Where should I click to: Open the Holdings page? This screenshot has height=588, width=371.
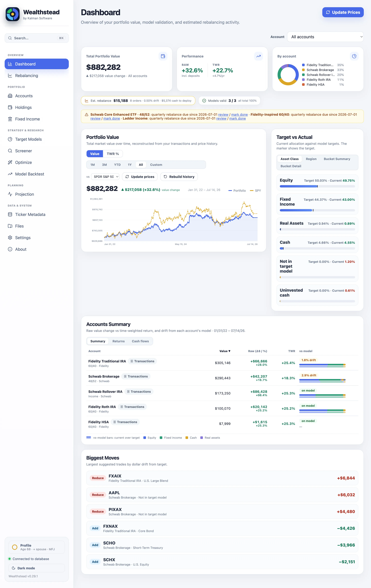[37, 107]
